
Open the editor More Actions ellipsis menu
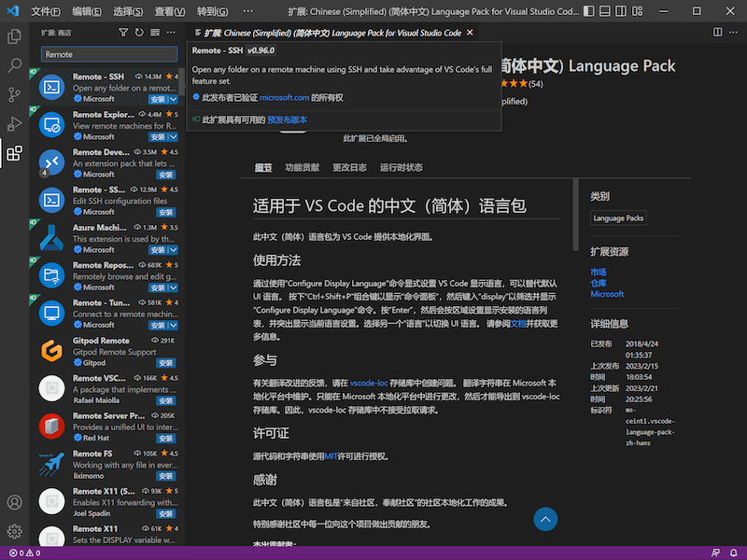(x=734, y=31)
